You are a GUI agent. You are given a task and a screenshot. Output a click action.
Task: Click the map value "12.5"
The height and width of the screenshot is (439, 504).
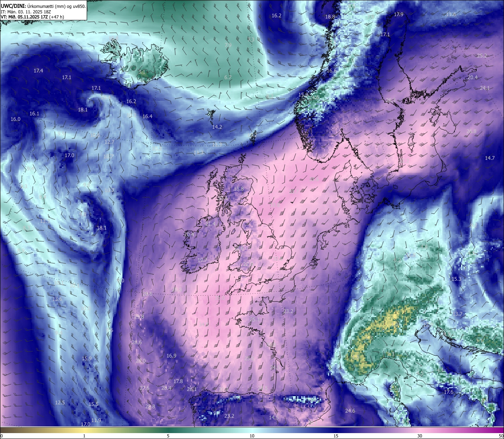pos(60,403)
